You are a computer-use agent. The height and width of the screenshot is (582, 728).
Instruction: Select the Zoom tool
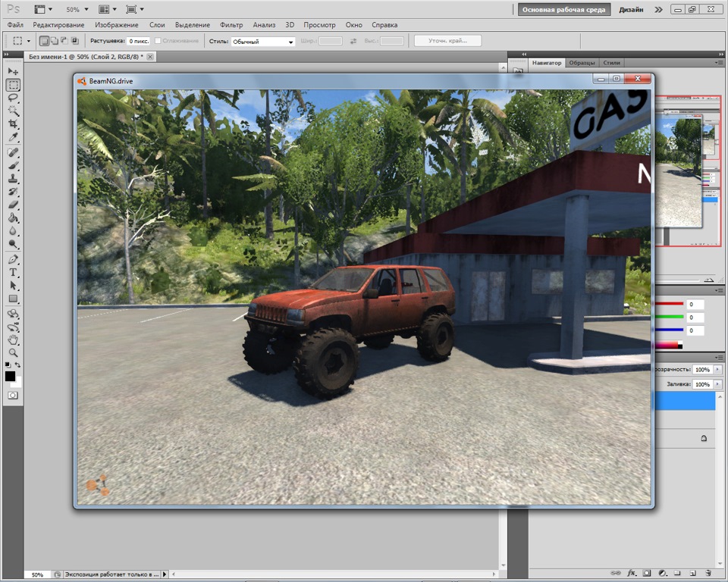coord(13,352)
